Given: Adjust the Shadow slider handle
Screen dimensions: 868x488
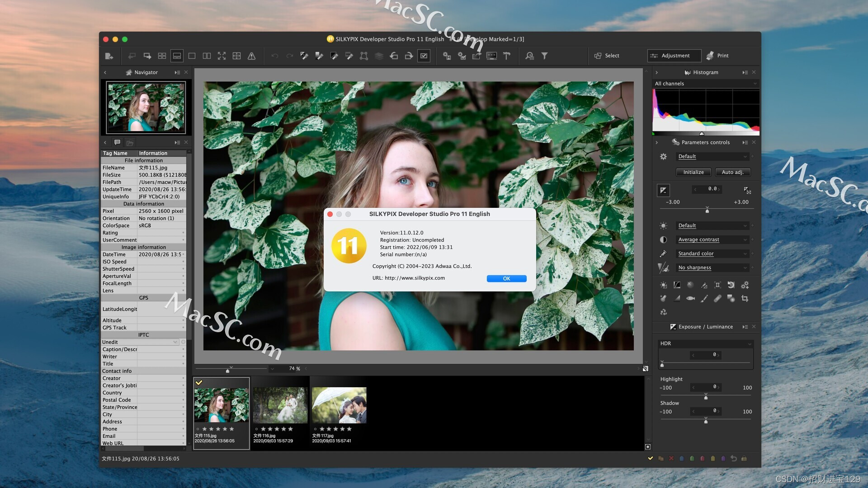Looking at the screenshot, I should (706, 421).
